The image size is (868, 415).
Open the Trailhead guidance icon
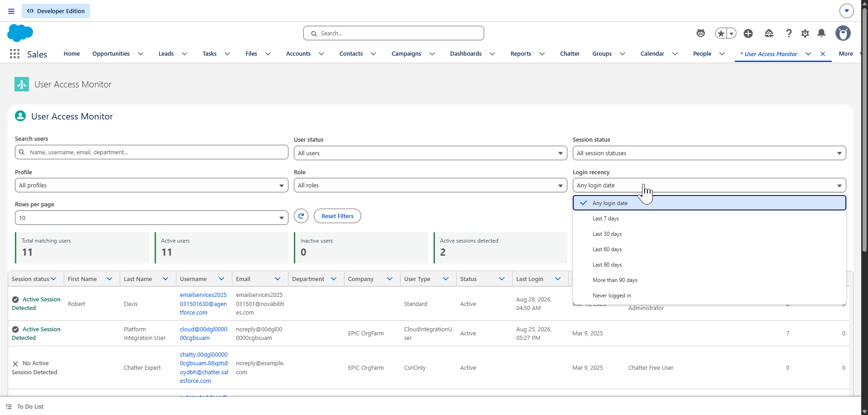tap(769, 33)
